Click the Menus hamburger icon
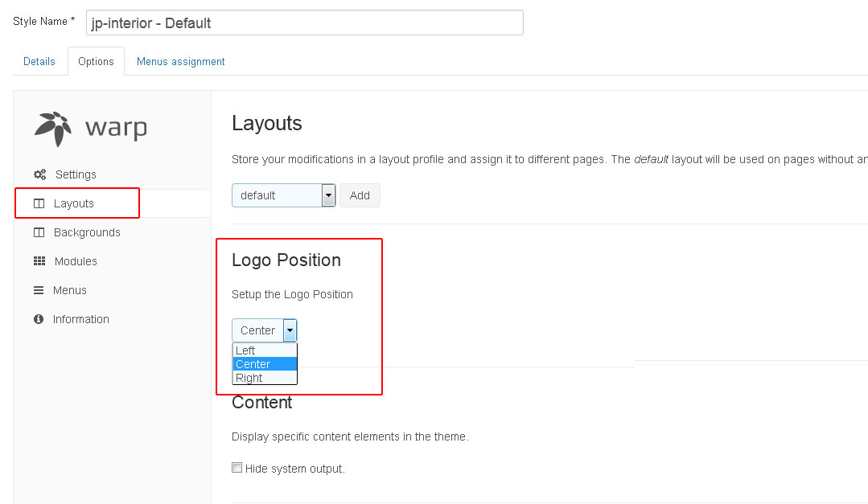868x504 pixels. pyautogui.click(x=39, y=290)
